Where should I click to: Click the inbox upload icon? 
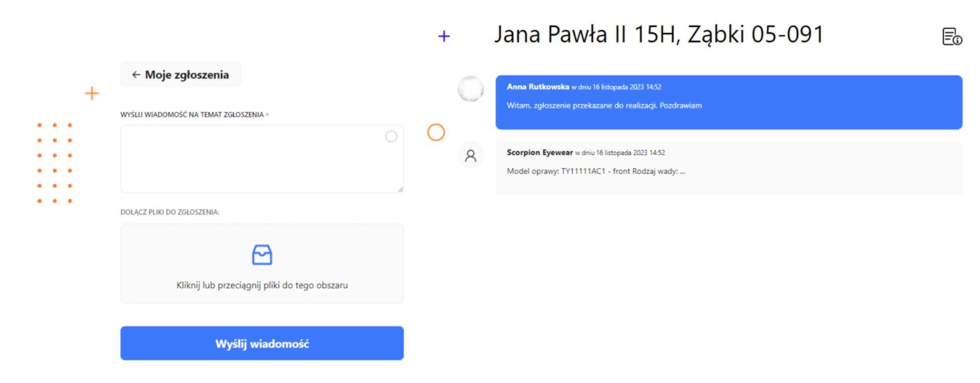tap(262, 255)
